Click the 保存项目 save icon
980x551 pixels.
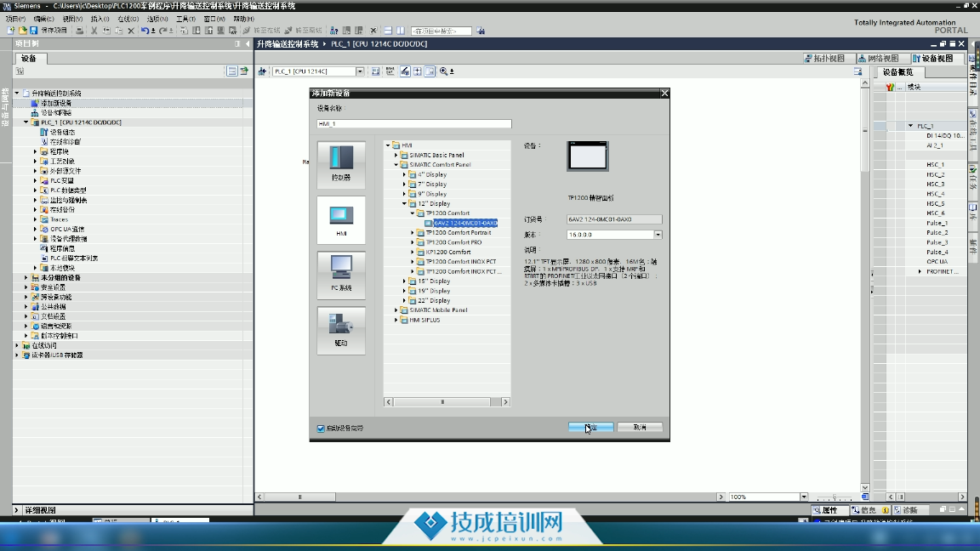(x=34, y=30)
